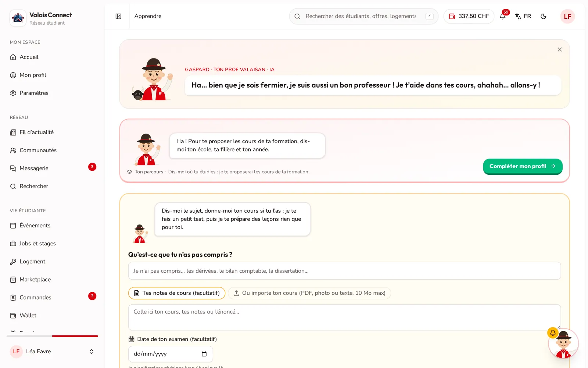588x368 pixels.
Task: Focus the 'Je n'ai pas compris' subject field
Action: pos(344,271)
